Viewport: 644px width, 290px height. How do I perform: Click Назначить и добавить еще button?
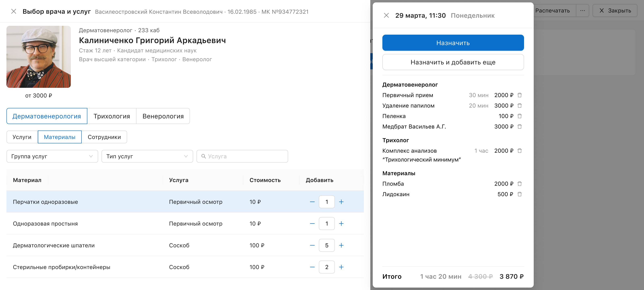[453, 62]
